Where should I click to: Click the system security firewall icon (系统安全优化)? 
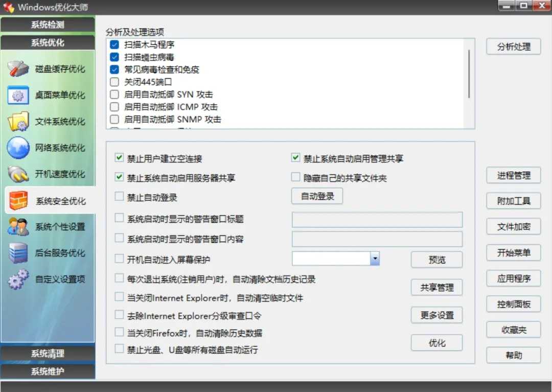[19, 200]
